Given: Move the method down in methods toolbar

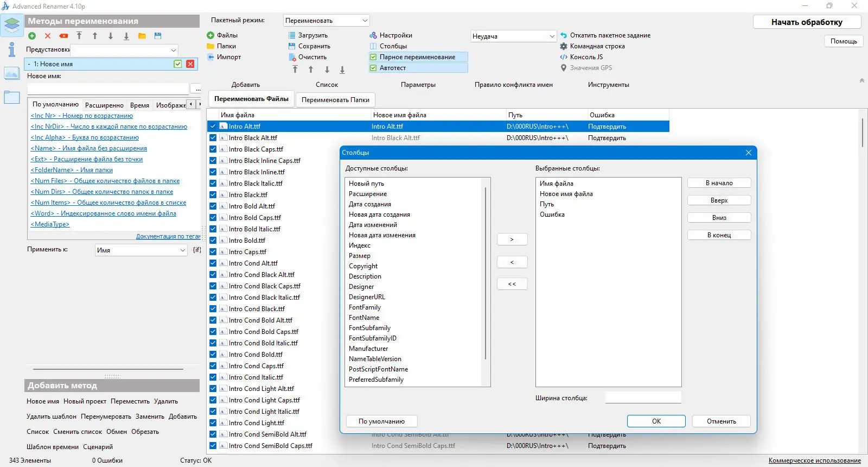Looking at the screenshot, I should coord(111,36).
